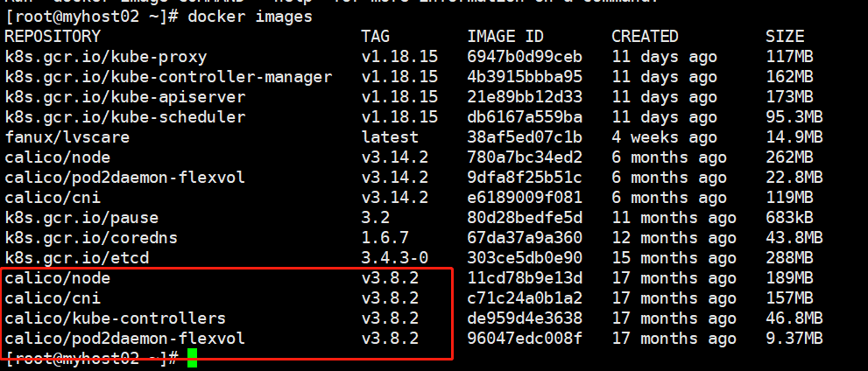Click calico/pod2daemon-flexvol in the v3.8.2 row

(125, 338)
